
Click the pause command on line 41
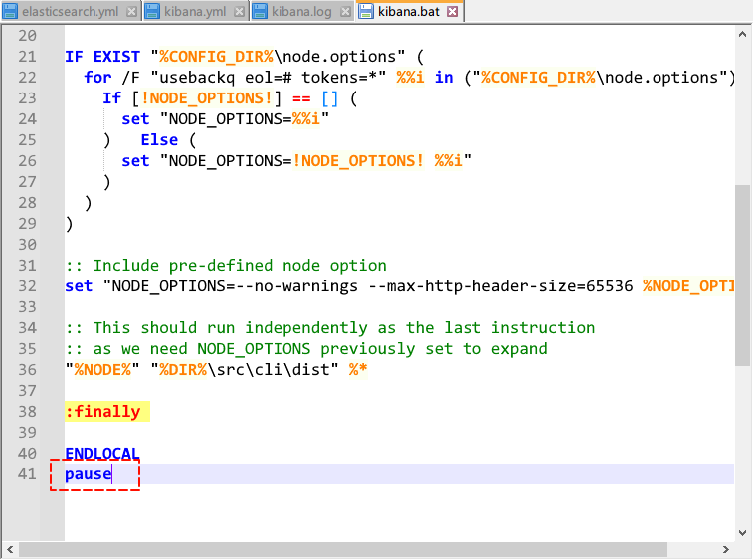pos(89,474)
